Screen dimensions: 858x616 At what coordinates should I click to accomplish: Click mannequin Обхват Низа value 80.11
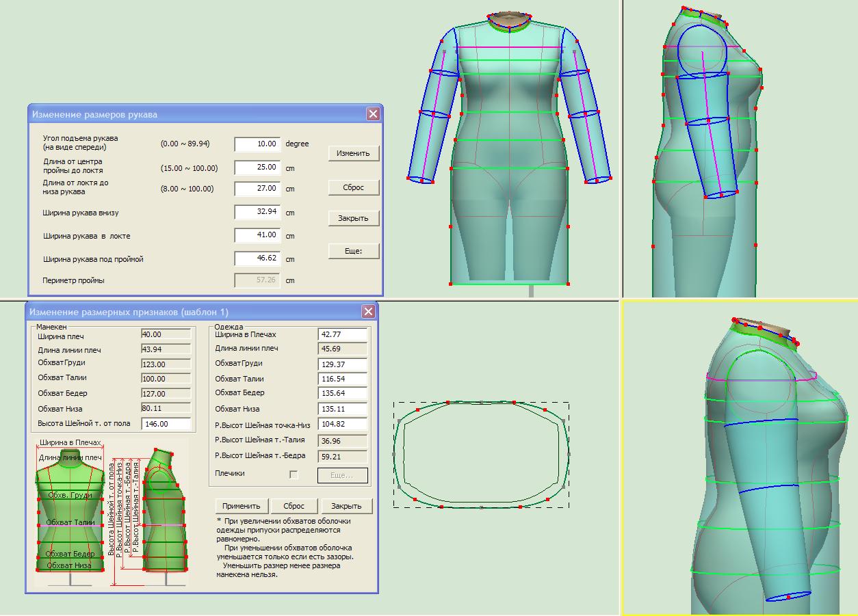tap(166, 408)
